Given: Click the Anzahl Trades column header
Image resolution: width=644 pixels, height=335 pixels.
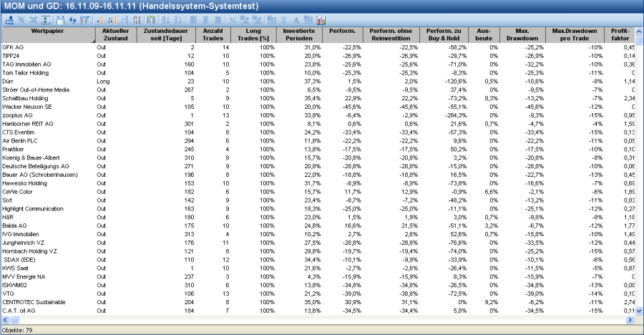Looking at the screenshot, I should point(213,36).
